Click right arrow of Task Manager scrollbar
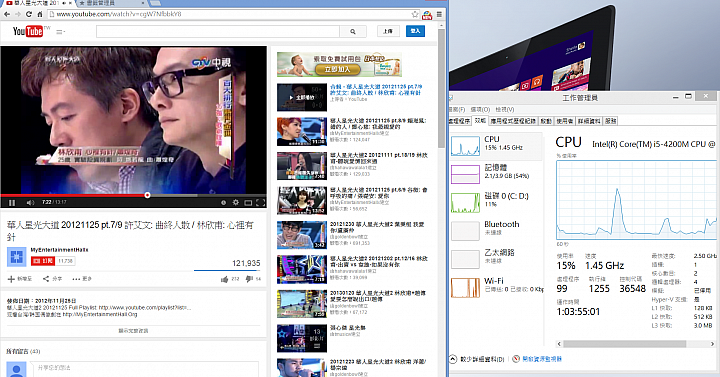Viewport: 720px width, 377px height. point(712,344)
